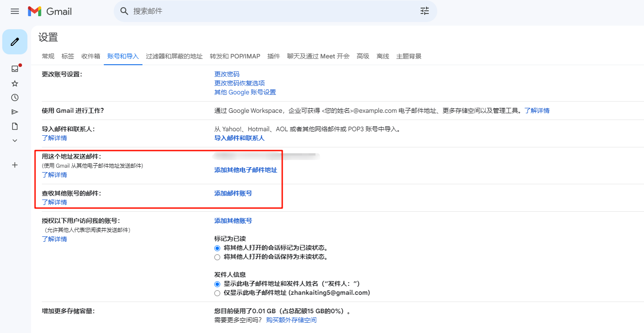Click 了解详情 under 导入邮件和联系人
The width and height of the screenshot is (644, 333).
click(54, 138)
